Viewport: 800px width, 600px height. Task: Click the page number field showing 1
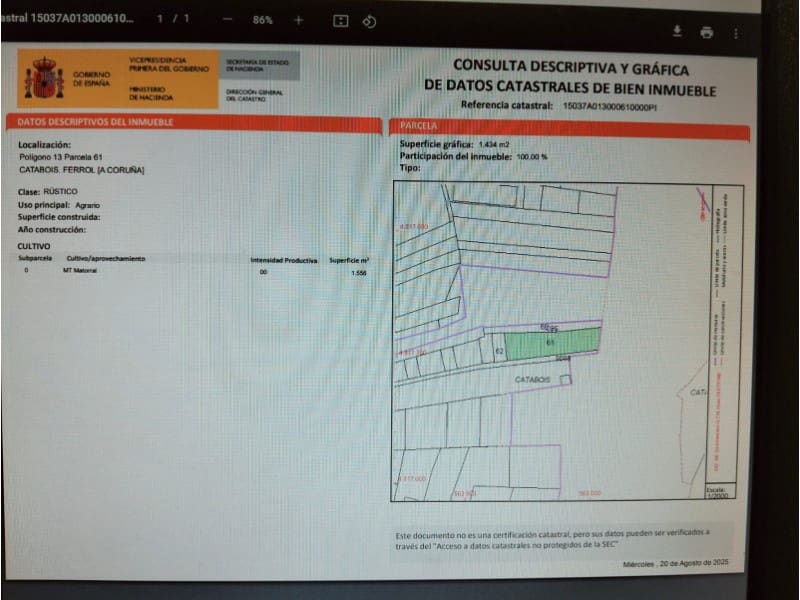[x=158, y=18]
